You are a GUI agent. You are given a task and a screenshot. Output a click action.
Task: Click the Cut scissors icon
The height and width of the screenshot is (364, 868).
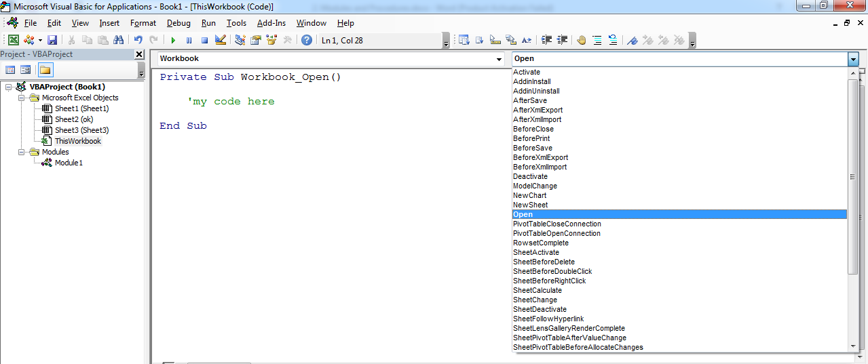[x=71, y=40]
